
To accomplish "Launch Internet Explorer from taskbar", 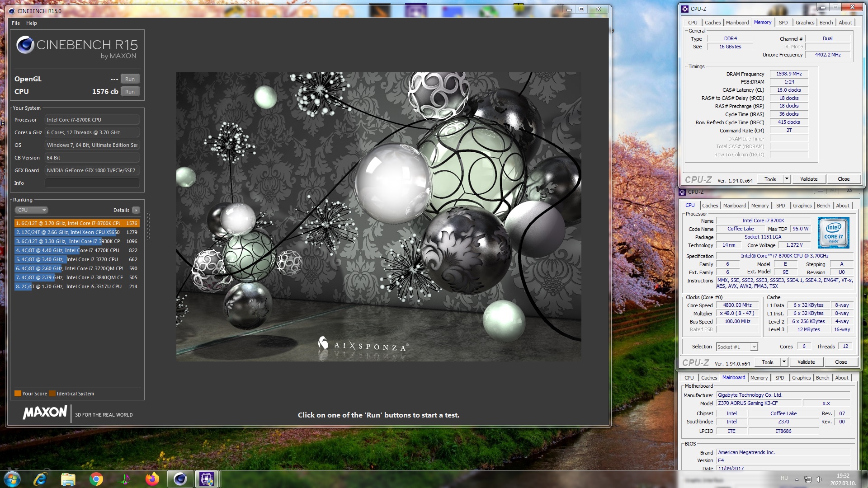I will coord(40,479).
